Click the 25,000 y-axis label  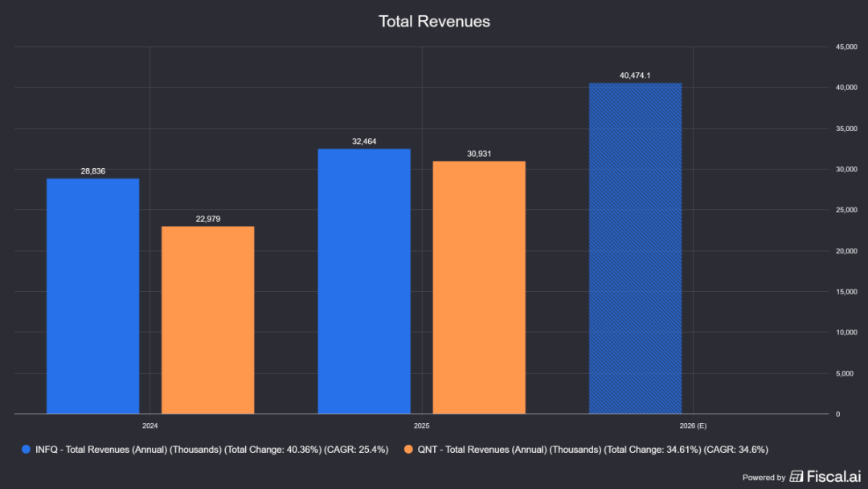point(846,210)
